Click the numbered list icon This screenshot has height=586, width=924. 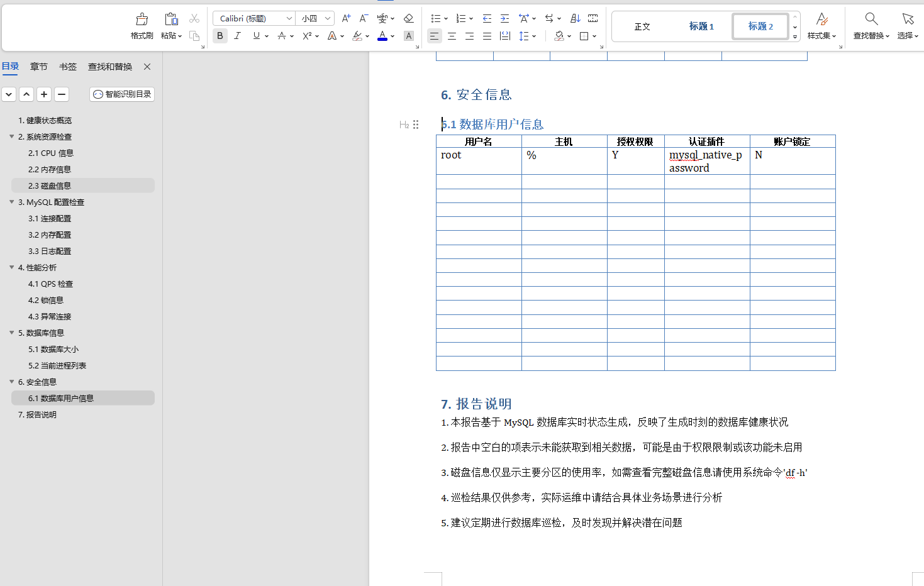461,18
